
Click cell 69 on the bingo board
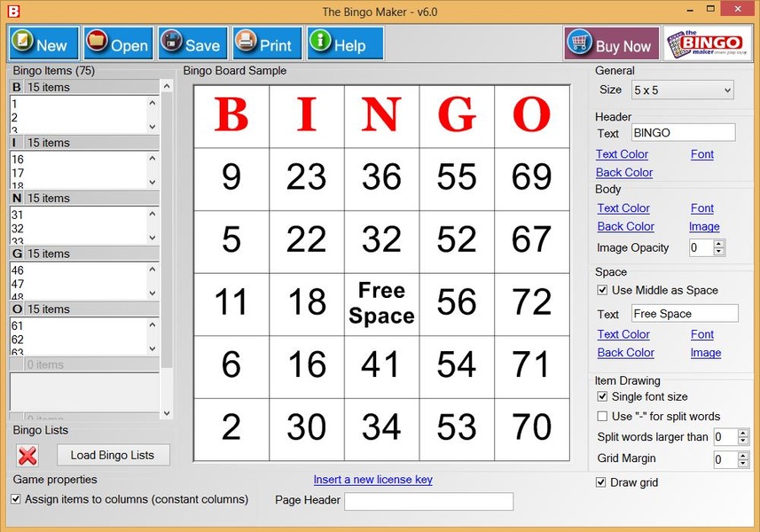pos(532,179)
